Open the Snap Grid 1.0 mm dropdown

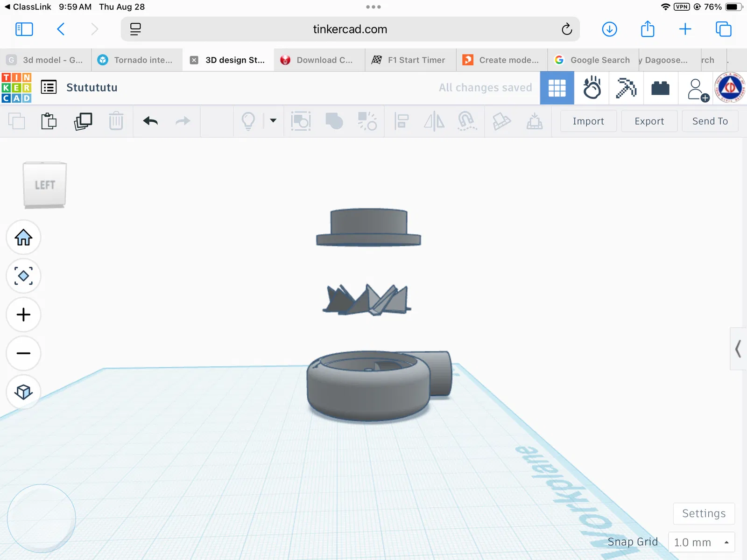coord(701,542)
